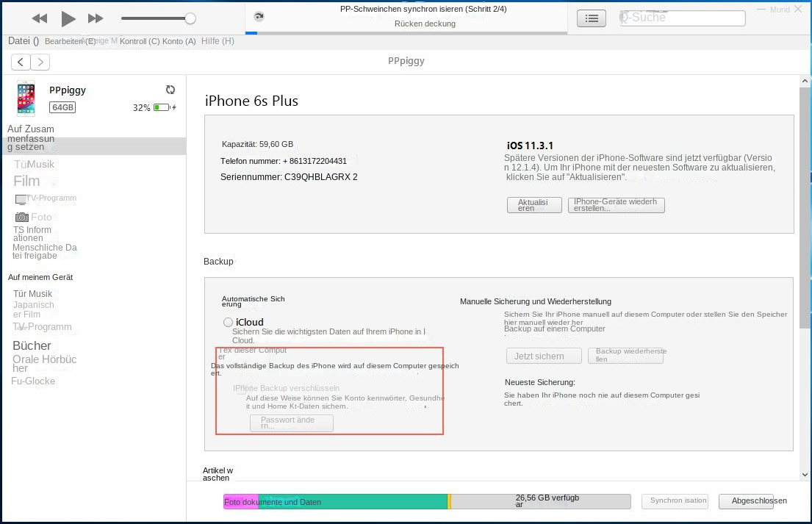Select TS Informationen in sidebar
The image size is (812, 524).
[32, 234]
